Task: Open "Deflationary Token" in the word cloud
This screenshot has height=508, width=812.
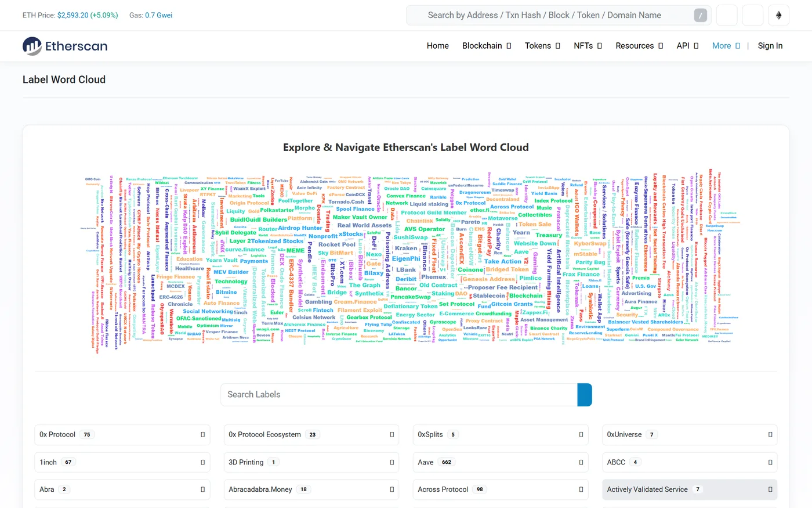Action: click(x=411, y=306)
